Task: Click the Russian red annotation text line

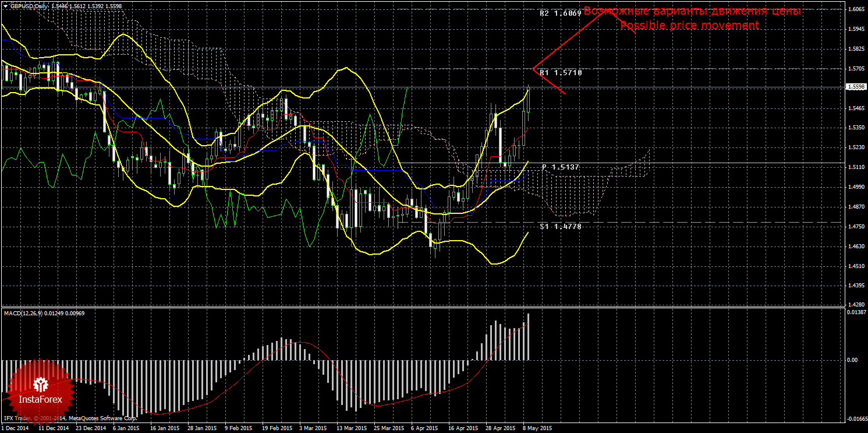Action: 693,11
